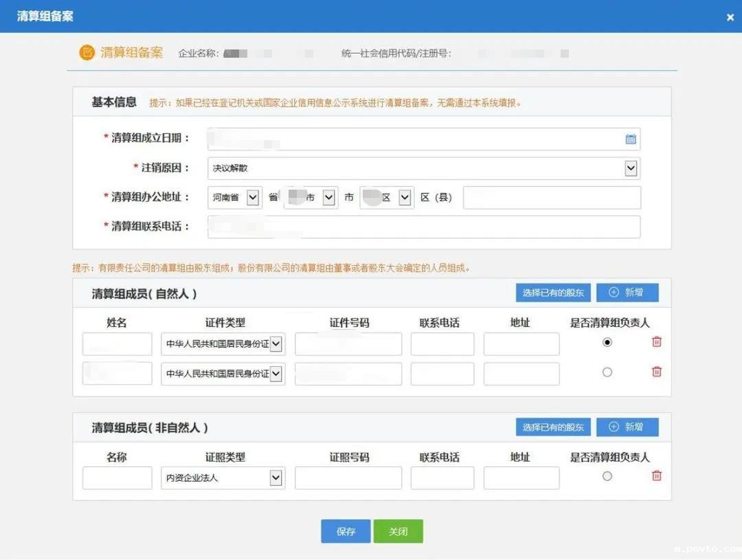
Task: Click the 清算组联系电话 input field
Action: point(423,227)
